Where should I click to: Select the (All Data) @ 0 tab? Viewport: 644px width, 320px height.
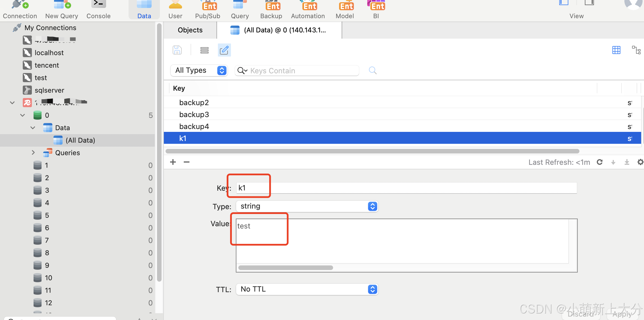(279, 30)
